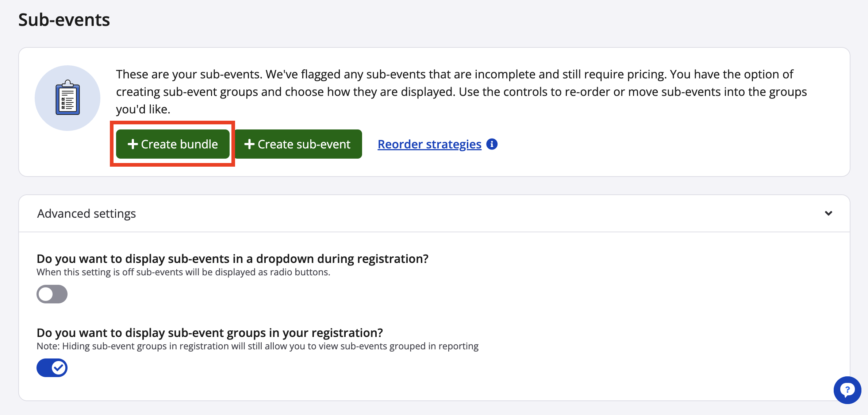Click the sub-event groups question label
The height and width of the screenshot is (415, 868).
click(x=210, y=333)
